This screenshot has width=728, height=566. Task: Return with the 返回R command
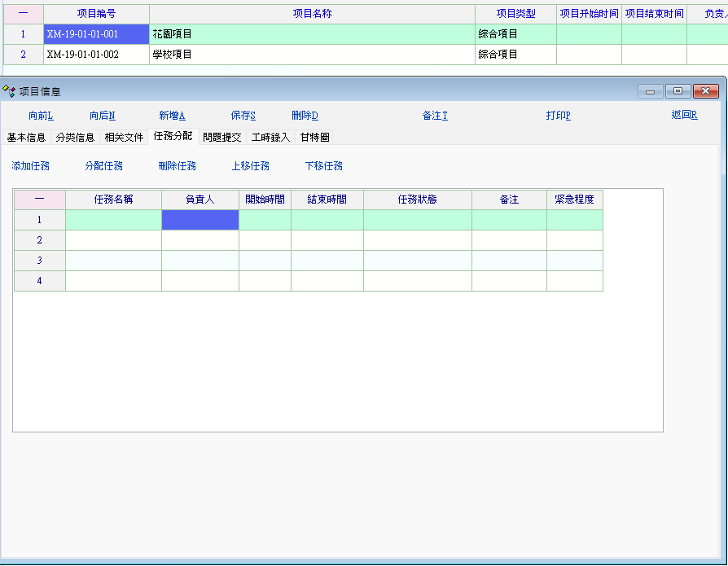tap(684, 116)
